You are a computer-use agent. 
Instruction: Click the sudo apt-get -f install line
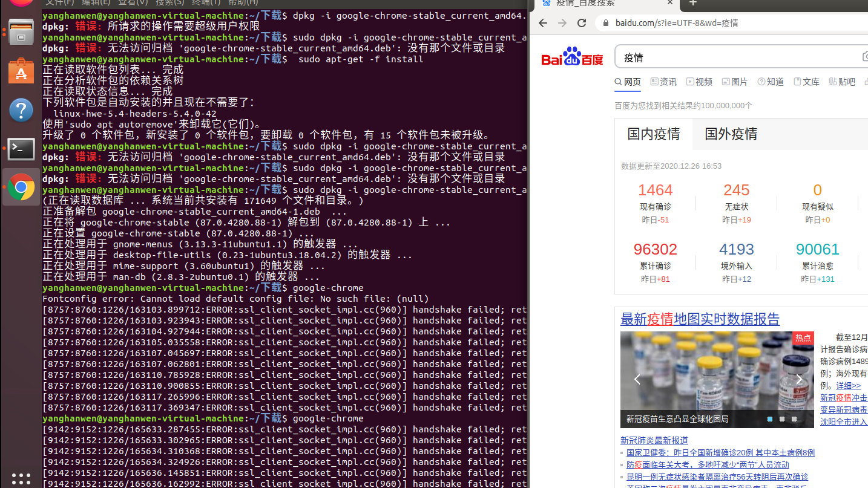click(361, 59)
